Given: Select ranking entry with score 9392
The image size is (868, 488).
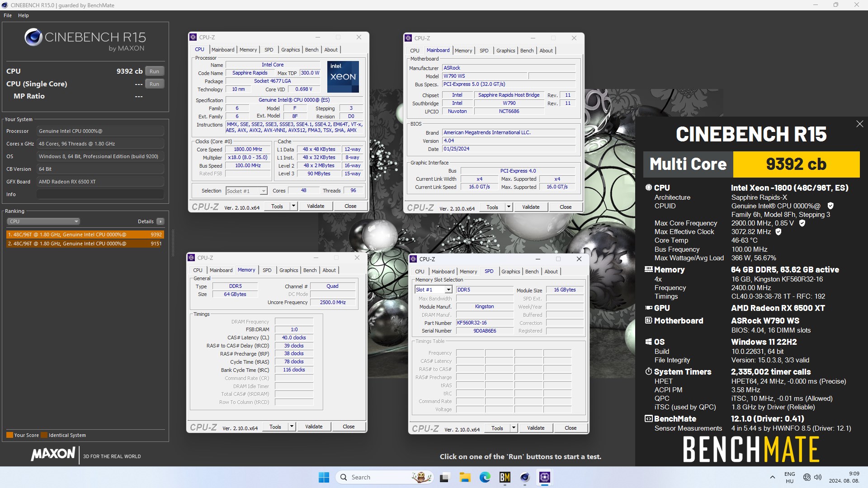Looking at the screenshot, I should 85,235.
